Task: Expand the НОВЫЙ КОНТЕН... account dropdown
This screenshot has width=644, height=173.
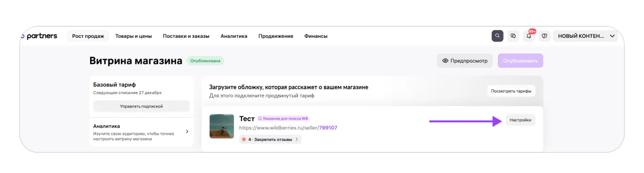Action: click(x=585, y=36)
